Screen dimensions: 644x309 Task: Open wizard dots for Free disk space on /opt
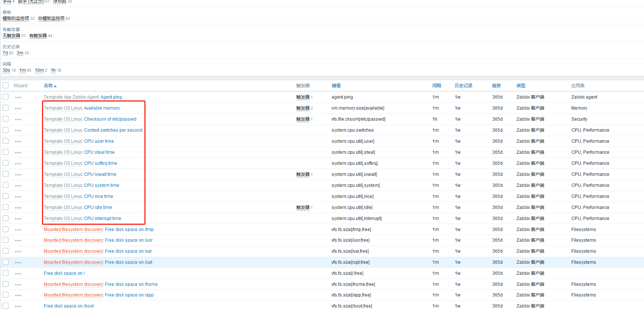tap(18, 263)
